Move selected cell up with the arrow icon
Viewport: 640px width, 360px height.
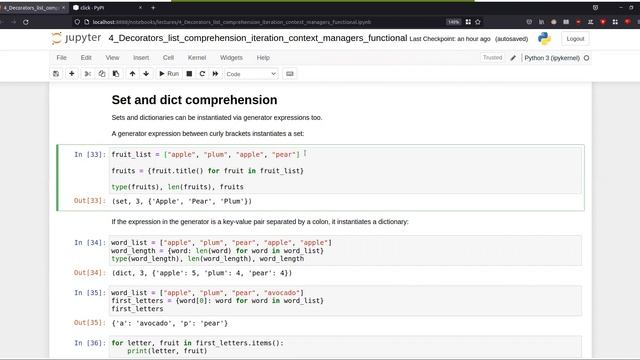(132, 74)
